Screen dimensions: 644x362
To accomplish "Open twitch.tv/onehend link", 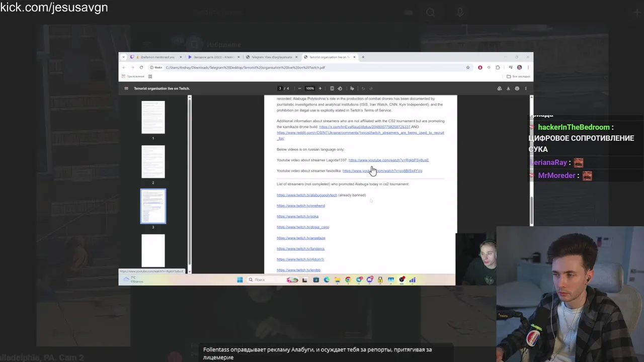I will point(301,206).
